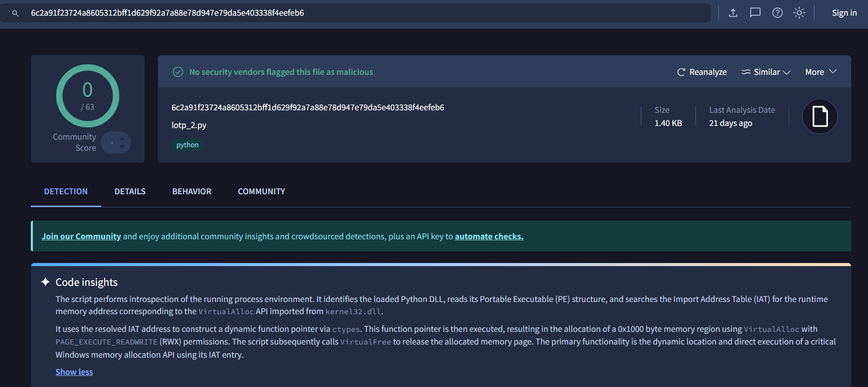Click 'No security vendors flagged this file' message
This screenshot has width=868, height=387.
coord(281,72)
